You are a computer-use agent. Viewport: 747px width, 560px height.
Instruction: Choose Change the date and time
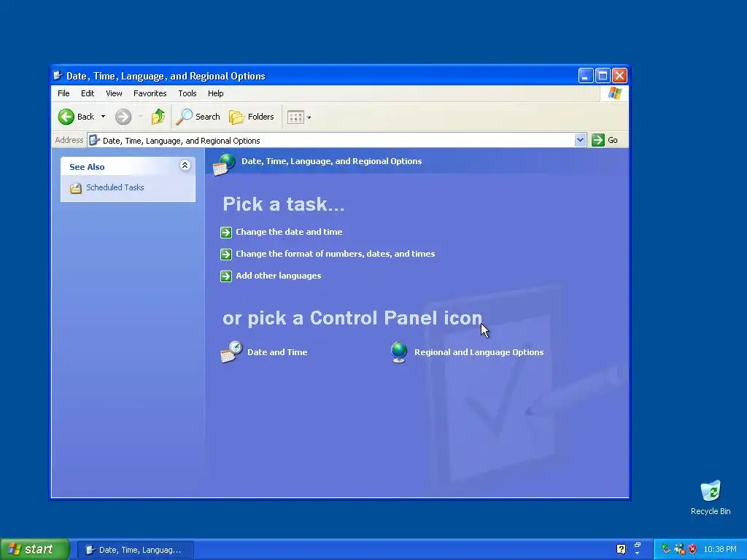pos(289,232)
